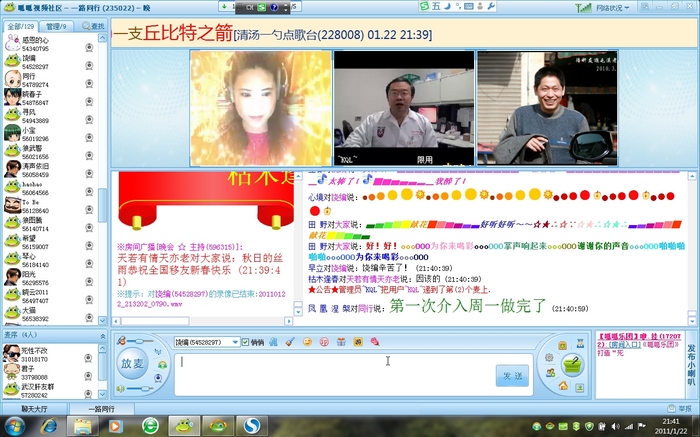
Task: Switch to the 全部/129 tab
Action: [x=21, y=26]
